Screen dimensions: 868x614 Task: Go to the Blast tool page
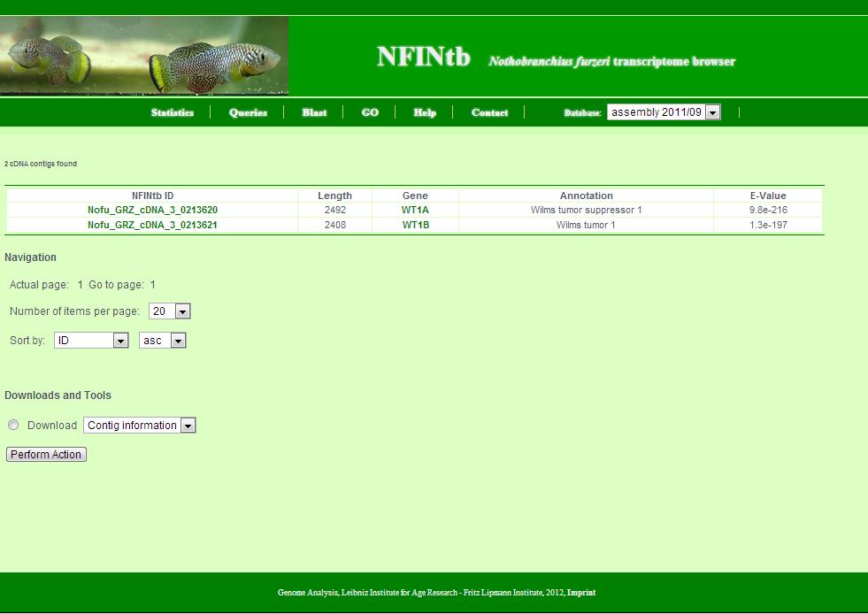[x=314, y=112]
